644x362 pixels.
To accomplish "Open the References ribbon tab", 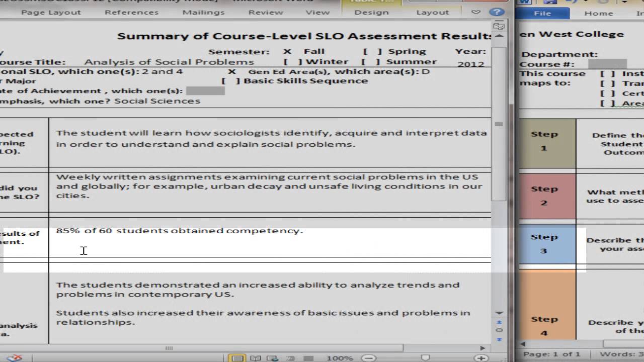I will [x=131, y=12].
